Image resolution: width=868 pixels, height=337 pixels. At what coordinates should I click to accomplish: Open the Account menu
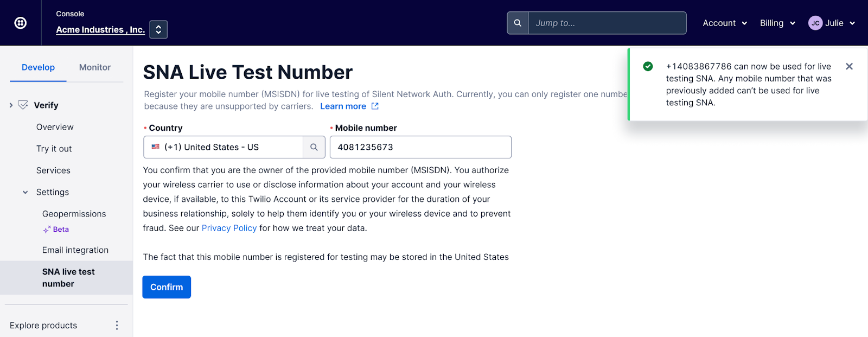click(724, 23)
